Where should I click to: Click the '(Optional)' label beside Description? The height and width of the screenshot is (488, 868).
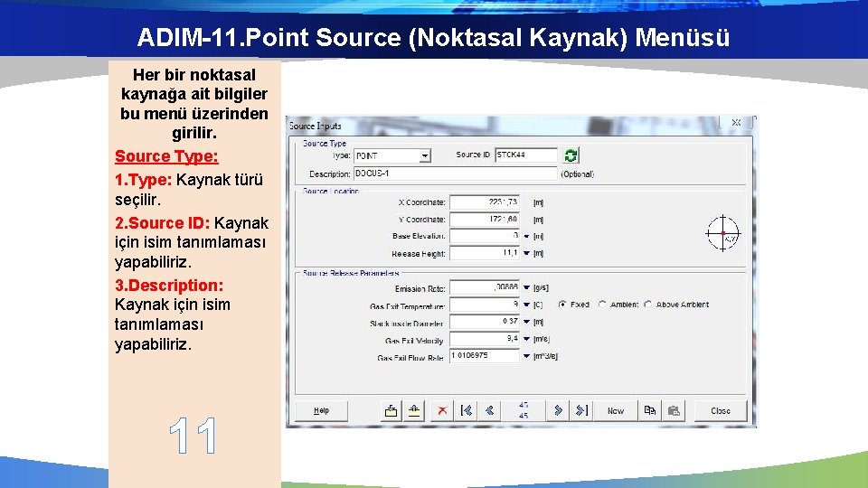[578, 174]
